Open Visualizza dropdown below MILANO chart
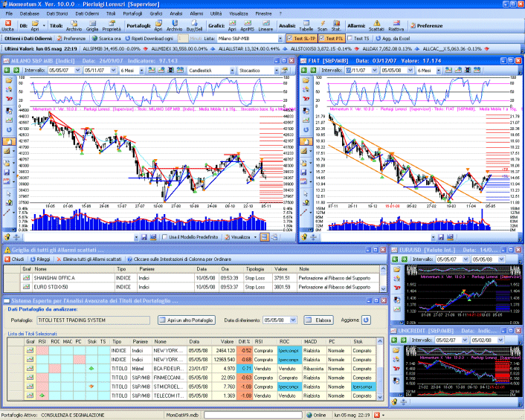This screenshot has height=420, width=525. (x=256, y=237)
